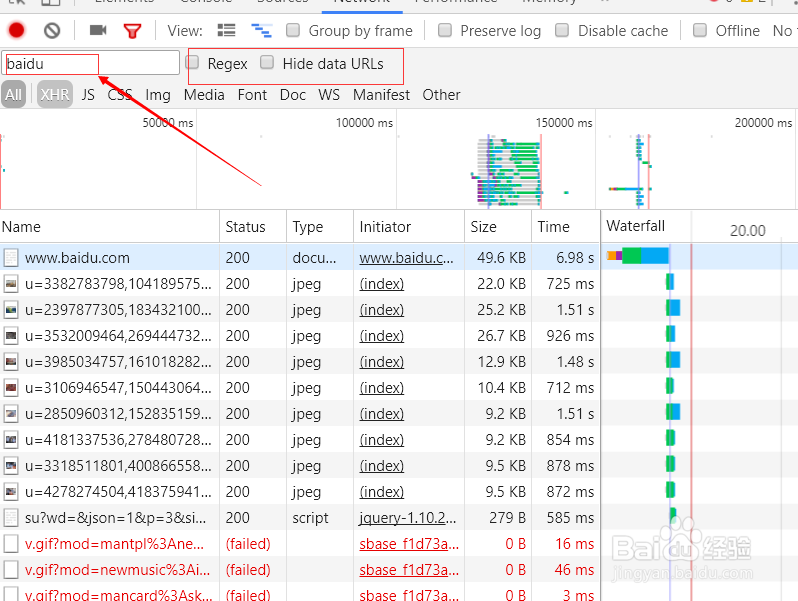Viewport: 798px width, 601px height.
Task: Select the www.baidu.com document file icon
Action: point(11,257)
